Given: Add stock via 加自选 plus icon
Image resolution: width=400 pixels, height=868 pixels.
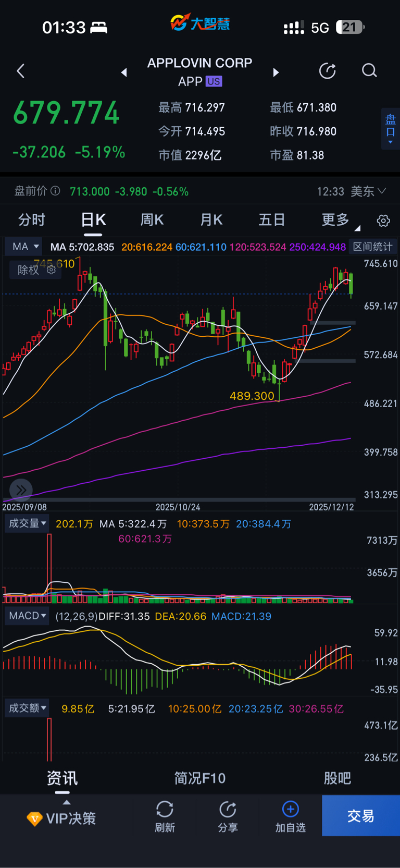Looking at the screenshot, I should coord(290,809).
